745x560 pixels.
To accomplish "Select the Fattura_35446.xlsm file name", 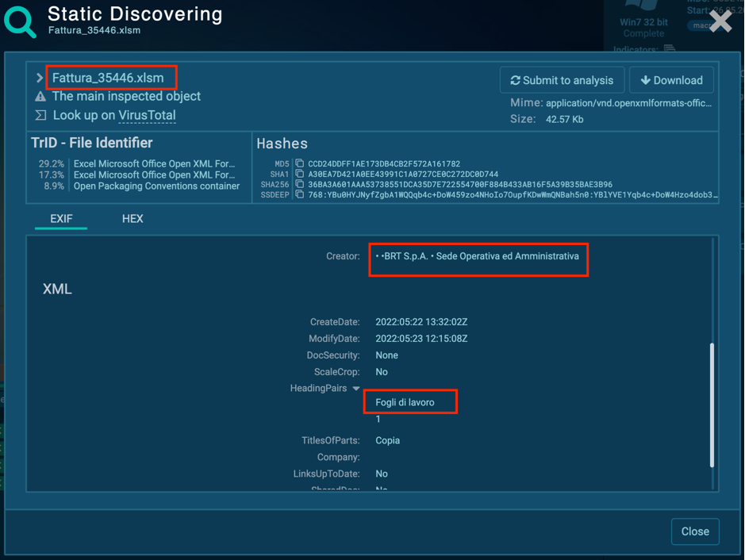I will click(109, 78).
